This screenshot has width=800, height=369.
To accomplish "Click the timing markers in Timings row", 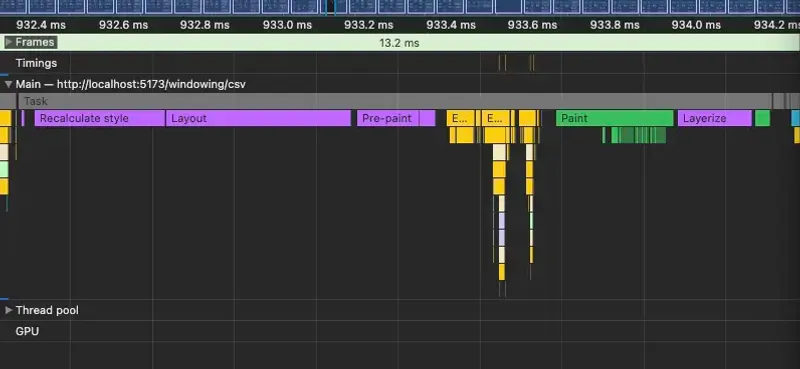I will (516, 63).
